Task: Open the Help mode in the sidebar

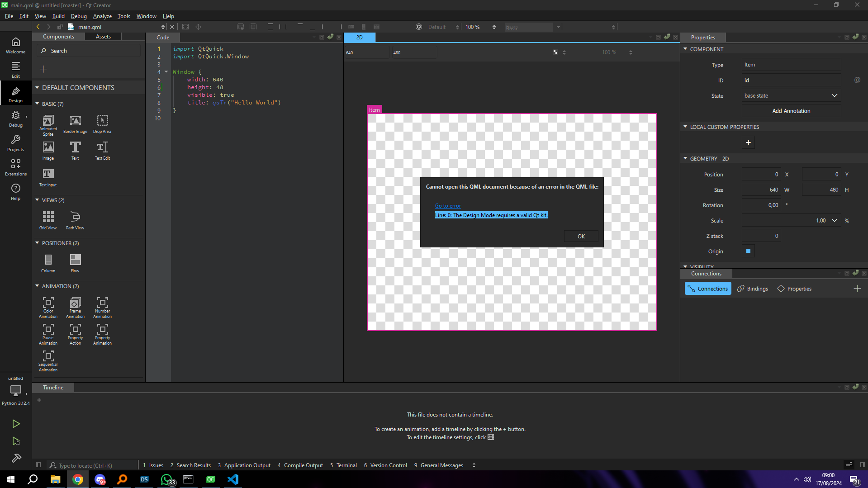Action: coord(15,192)
